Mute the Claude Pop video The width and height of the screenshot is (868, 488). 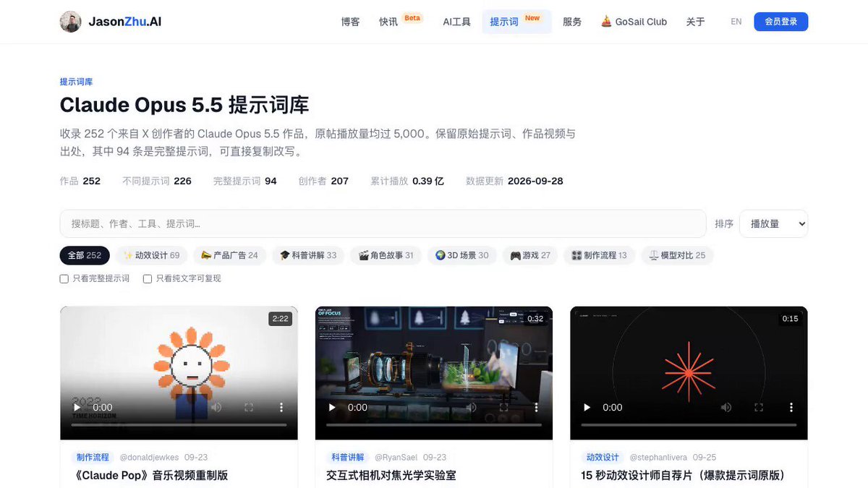tap(216, 407)
